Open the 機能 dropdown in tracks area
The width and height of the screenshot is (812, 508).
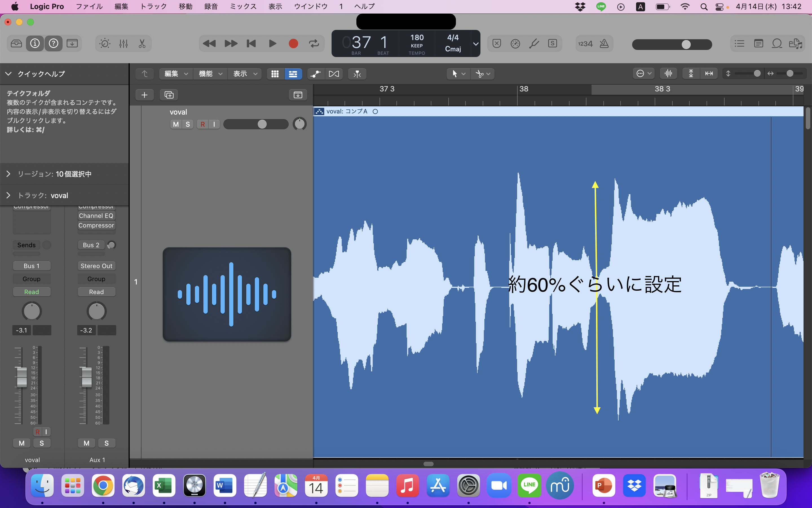coord(210,74)
